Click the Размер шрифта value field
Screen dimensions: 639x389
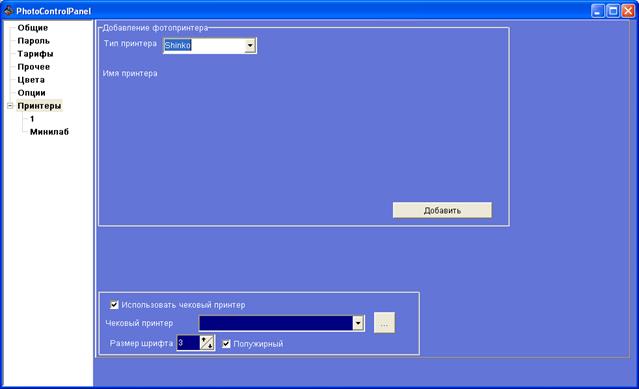(188, 343)
